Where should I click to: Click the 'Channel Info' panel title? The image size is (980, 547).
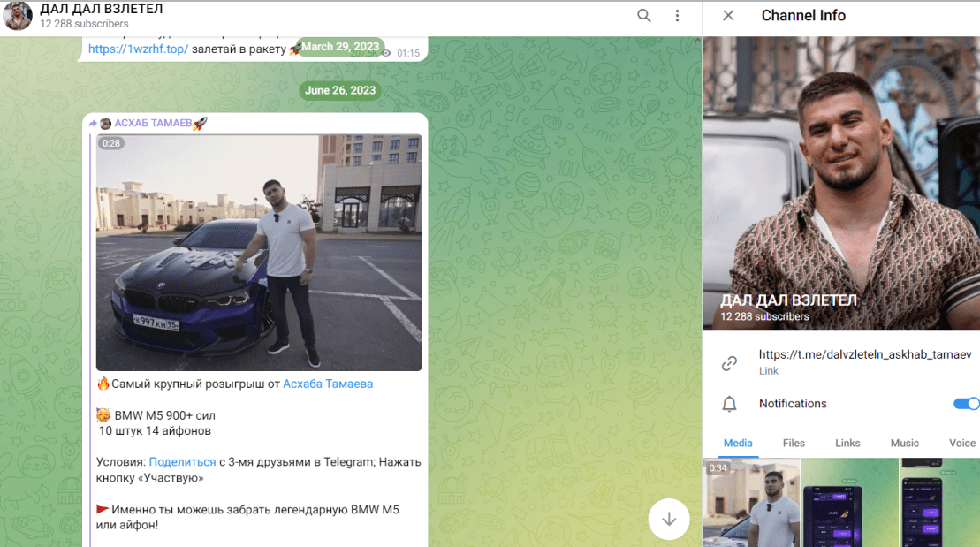tap(803, 16)
